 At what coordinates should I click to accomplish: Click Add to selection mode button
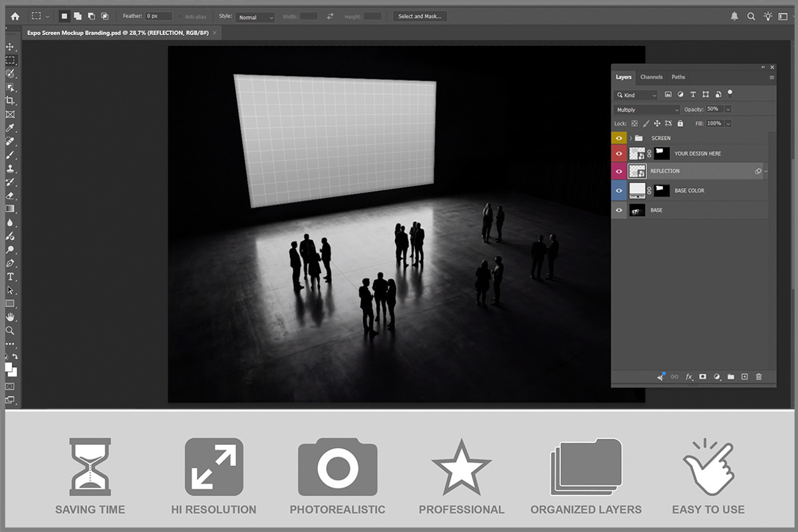click(78, 16)
